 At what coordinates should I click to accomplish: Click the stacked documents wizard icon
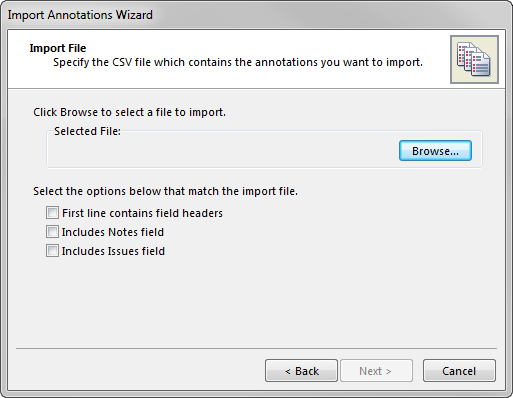point(474,59)
